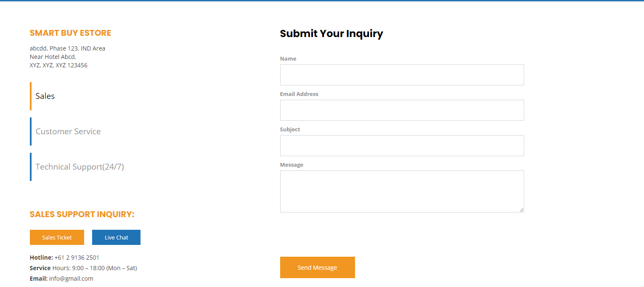Start a Live Chat session

coord(116,237)
